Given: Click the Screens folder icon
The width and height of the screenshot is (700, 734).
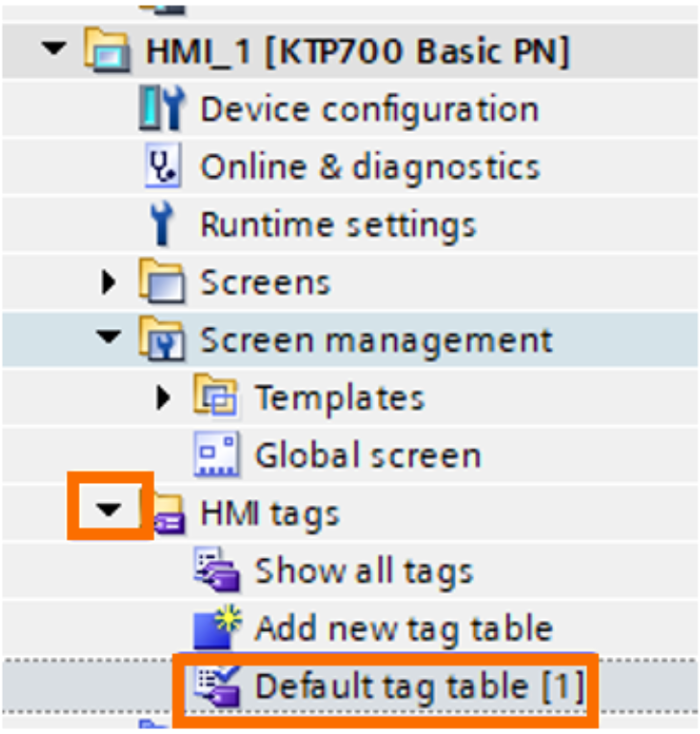Looking at the screenshot, I should point(162,281).
